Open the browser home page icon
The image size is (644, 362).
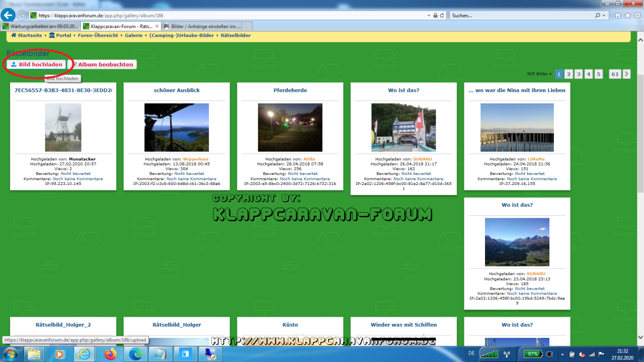(x=618, y=16)
